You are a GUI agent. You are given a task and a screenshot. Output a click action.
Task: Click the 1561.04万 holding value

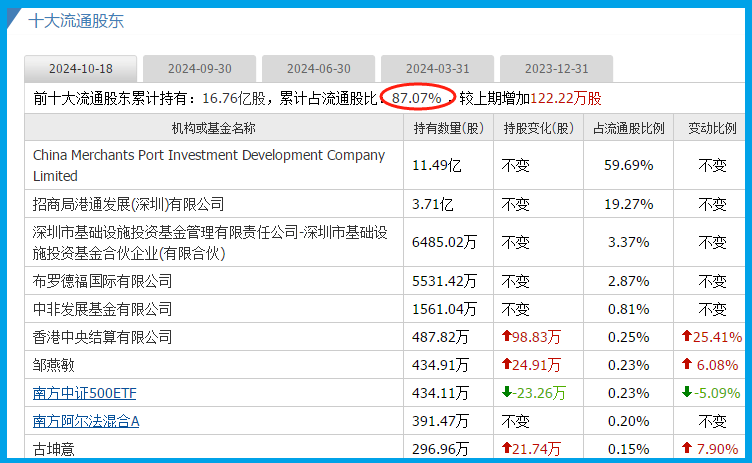click(x=445, y=309)
